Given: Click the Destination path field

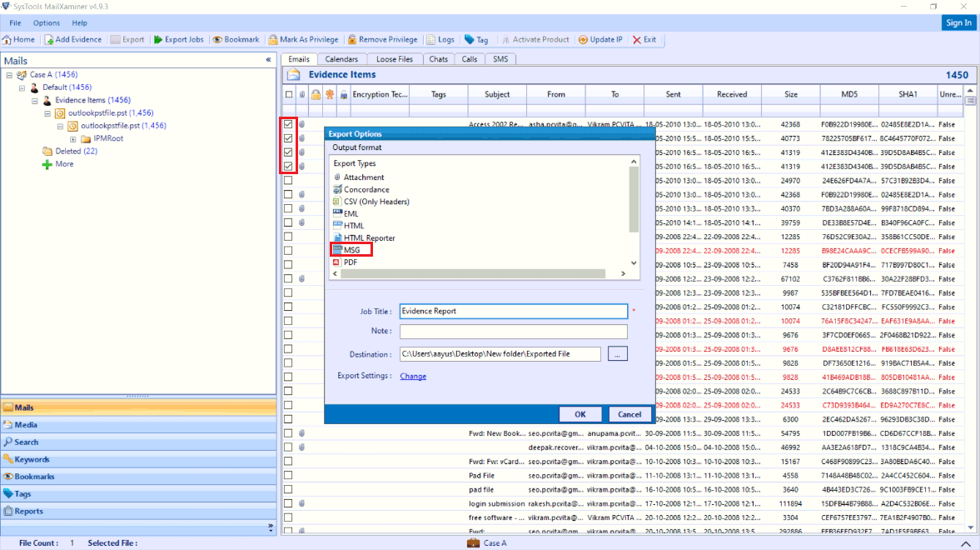Looking at the screenshot, I should 500,354.
